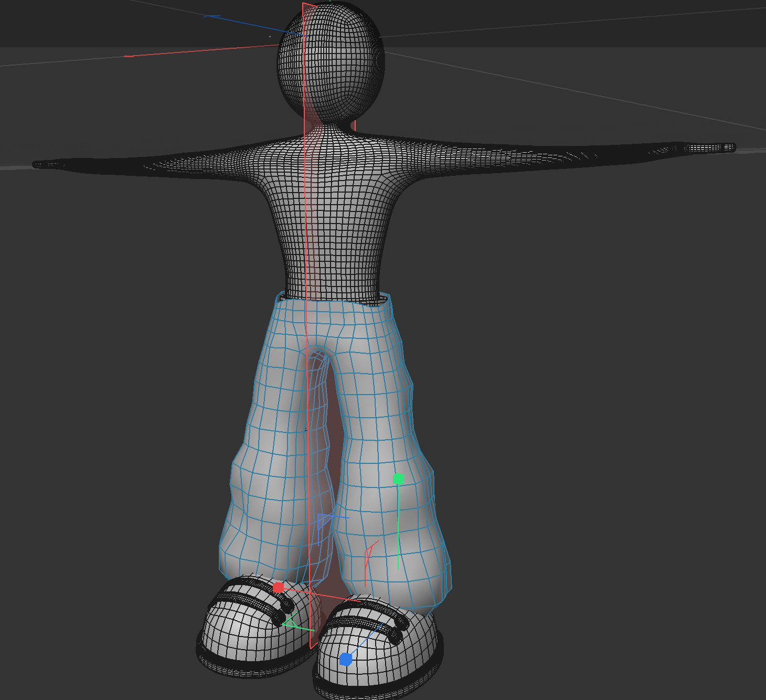
Task: Click the green Y-axis gizmo cube handle
Action: pyautogui.click(x=398, y=479)
